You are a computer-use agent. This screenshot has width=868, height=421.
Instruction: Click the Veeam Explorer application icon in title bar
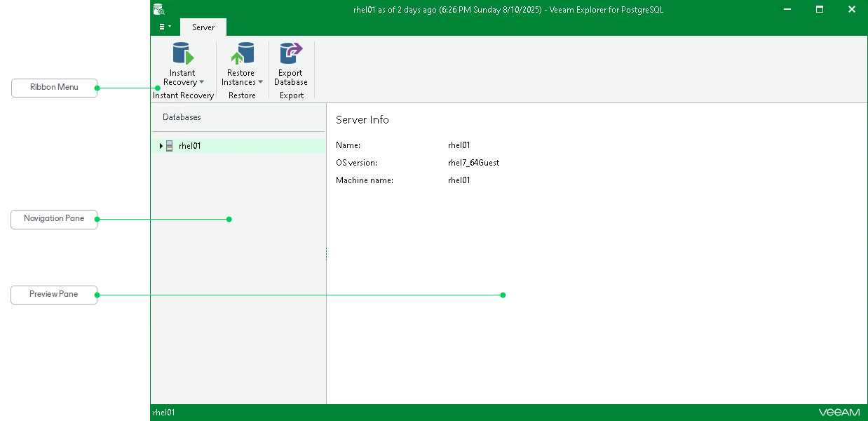pos(158,9)
